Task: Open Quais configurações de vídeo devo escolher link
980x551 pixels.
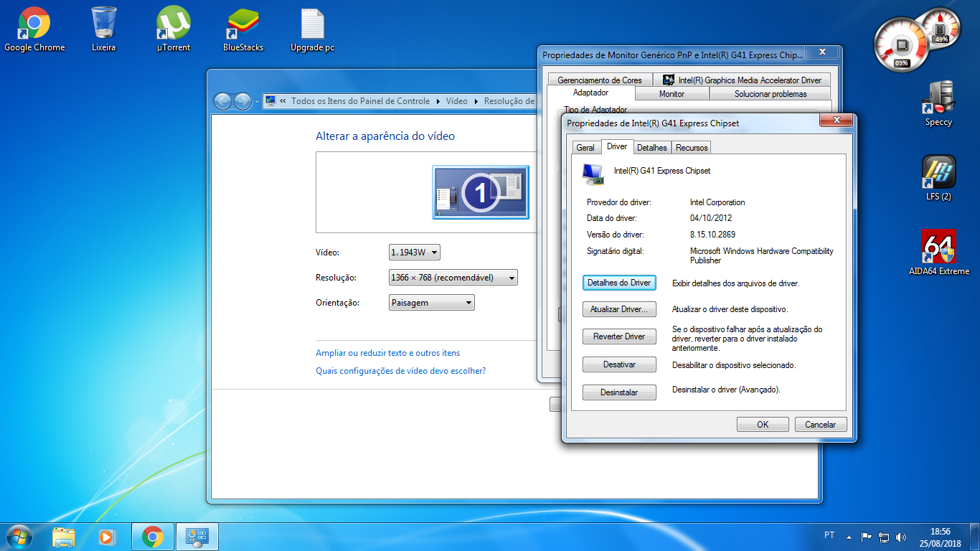Action: pos(401,371)
